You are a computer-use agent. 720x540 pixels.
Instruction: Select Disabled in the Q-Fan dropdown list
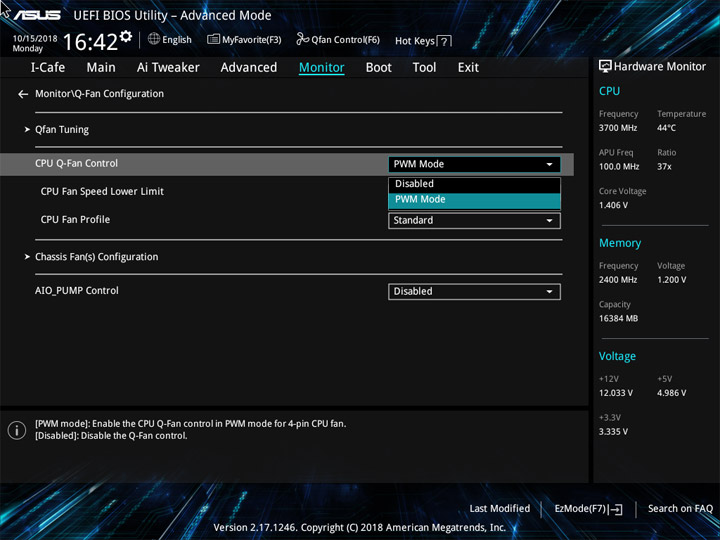click(x=474, y=184)
